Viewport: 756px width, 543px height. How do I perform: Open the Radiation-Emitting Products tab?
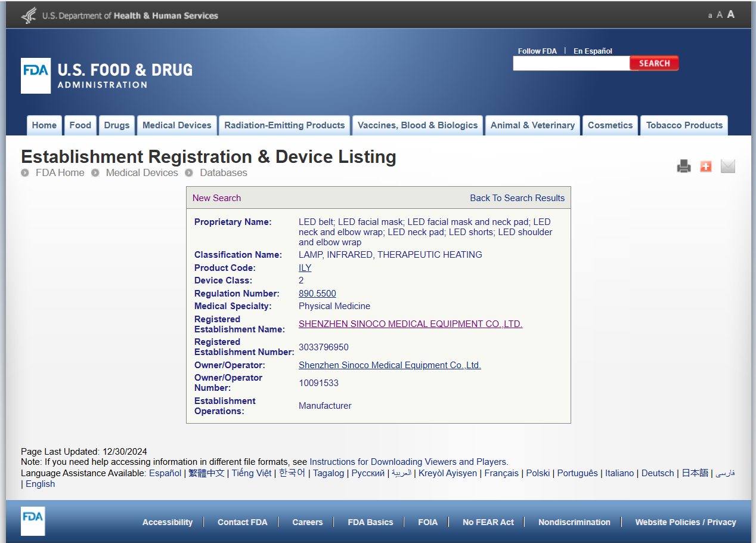pyautogui.click(x=284, y=125)
